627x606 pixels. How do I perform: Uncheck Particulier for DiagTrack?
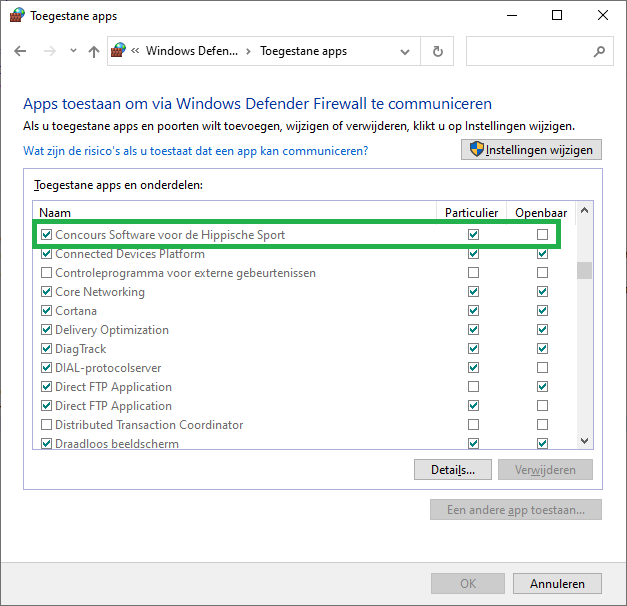tap(473, 348)
